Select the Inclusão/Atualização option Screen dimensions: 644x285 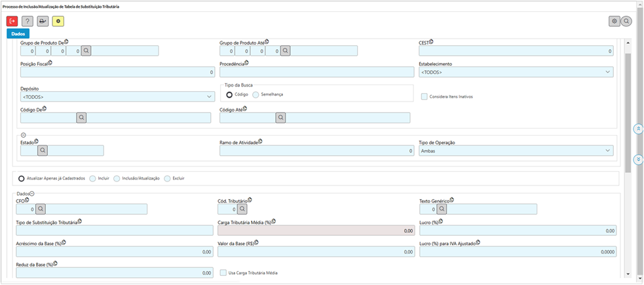tap(117, 178)
